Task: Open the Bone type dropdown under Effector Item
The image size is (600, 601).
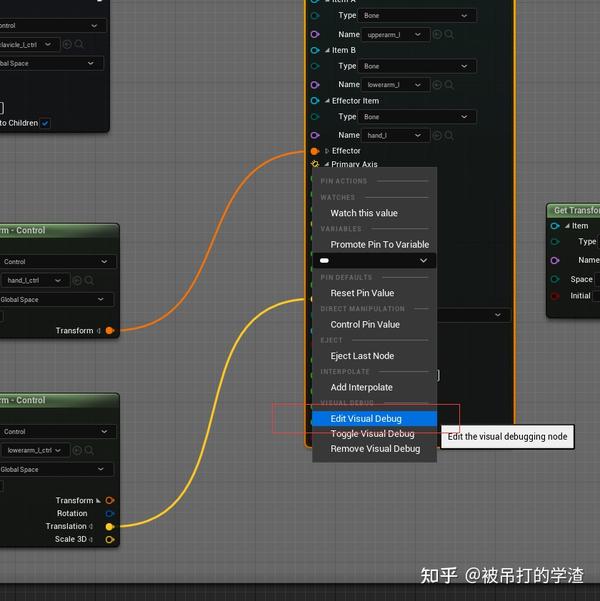Action: [x=417, y=117]
